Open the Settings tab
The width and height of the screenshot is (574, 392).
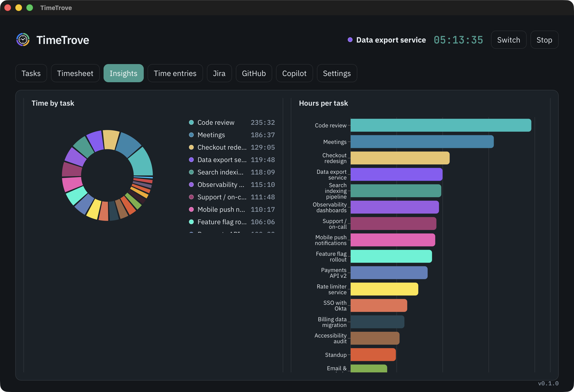pos(337,73)
